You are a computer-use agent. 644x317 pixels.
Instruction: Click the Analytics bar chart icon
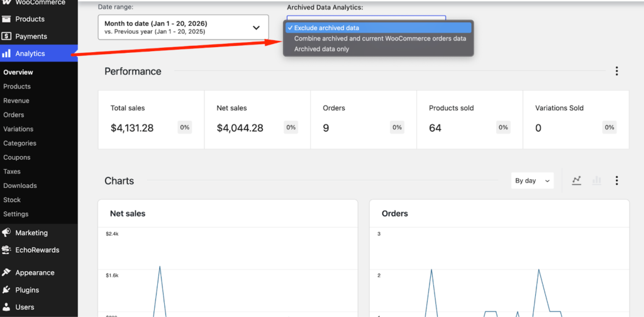[6, 53]
